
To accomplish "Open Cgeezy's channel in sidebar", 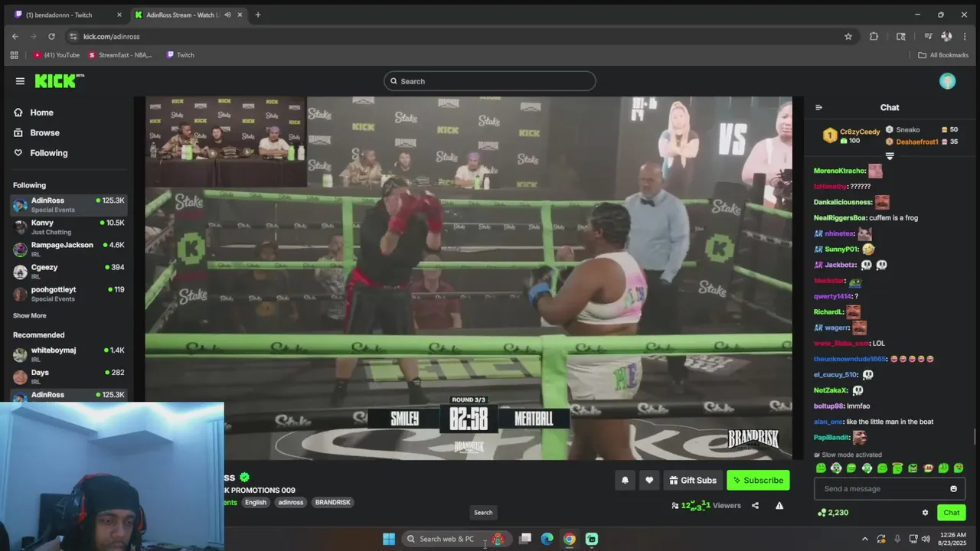I will (x=69, y=272).
